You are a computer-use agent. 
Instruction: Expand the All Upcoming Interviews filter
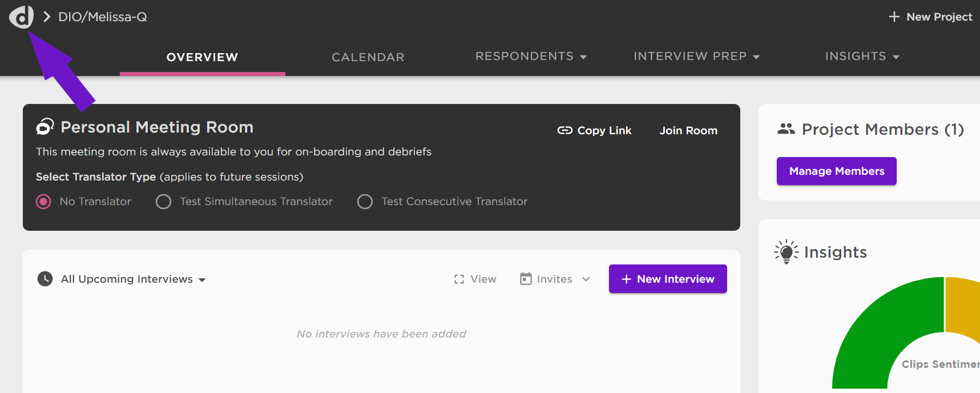tap(133, 279)
